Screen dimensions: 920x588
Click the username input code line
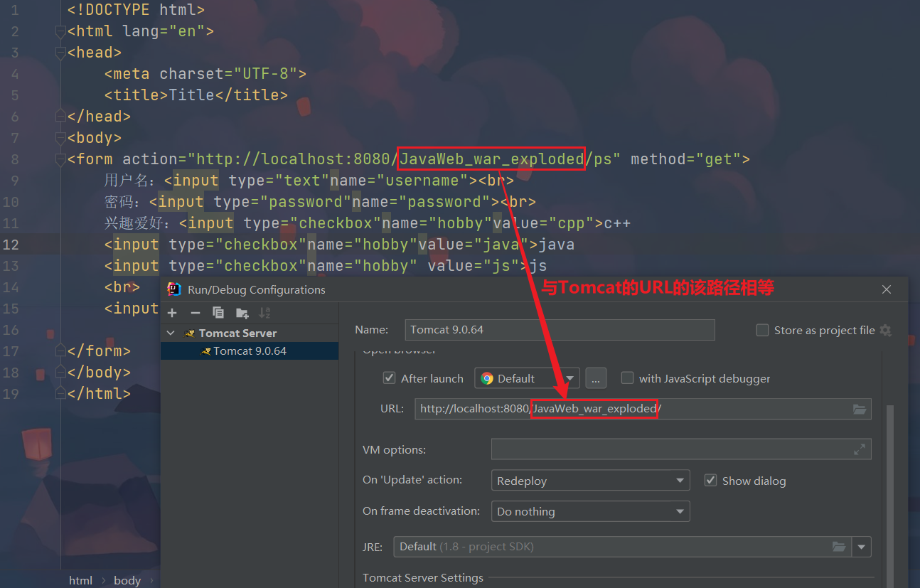[x=309, y=181]
